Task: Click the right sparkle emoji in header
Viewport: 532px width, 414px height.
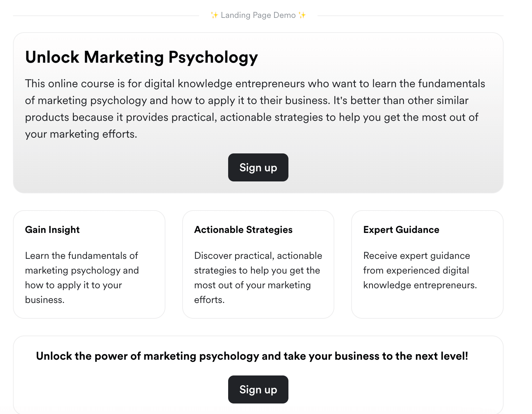Action: point(302,15)
